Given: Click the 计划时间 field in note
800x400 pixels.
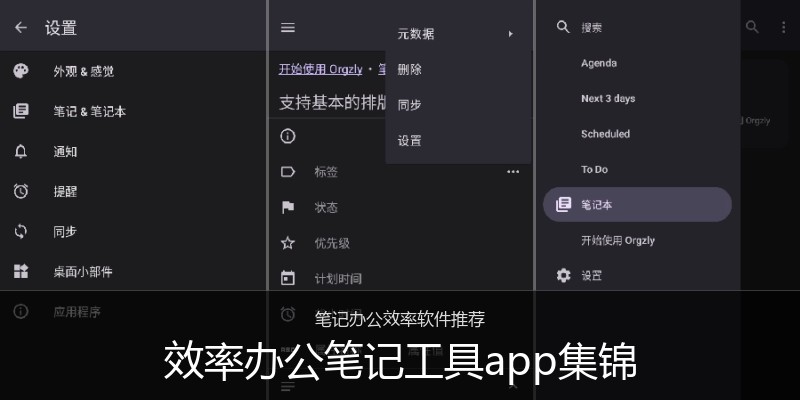Looking at the screenshot, I should pyautogui.click(x=338, y=279).
